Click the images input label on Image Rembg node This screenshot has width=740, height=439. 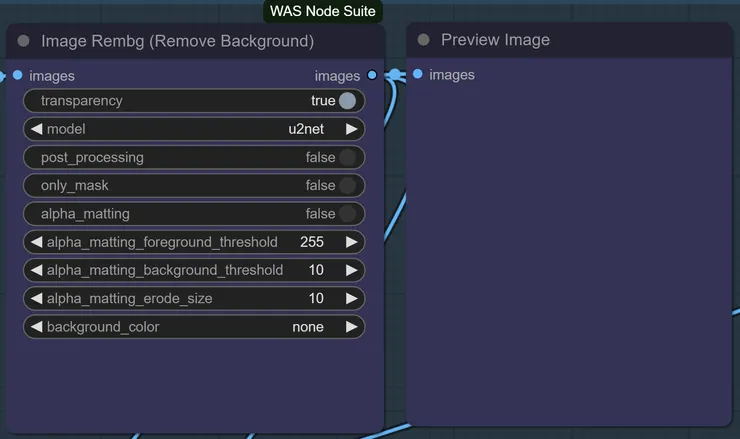(x=52, y=76)
